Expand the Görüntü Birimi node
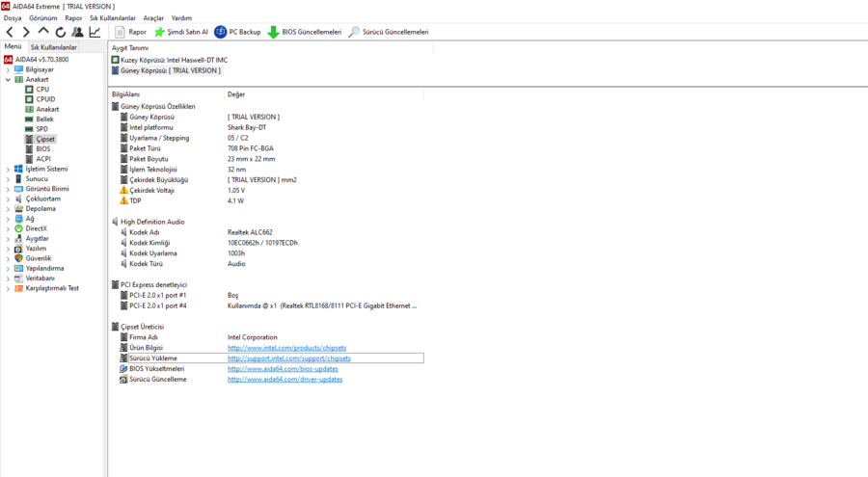868x477 pixels. tap(8, 189)
